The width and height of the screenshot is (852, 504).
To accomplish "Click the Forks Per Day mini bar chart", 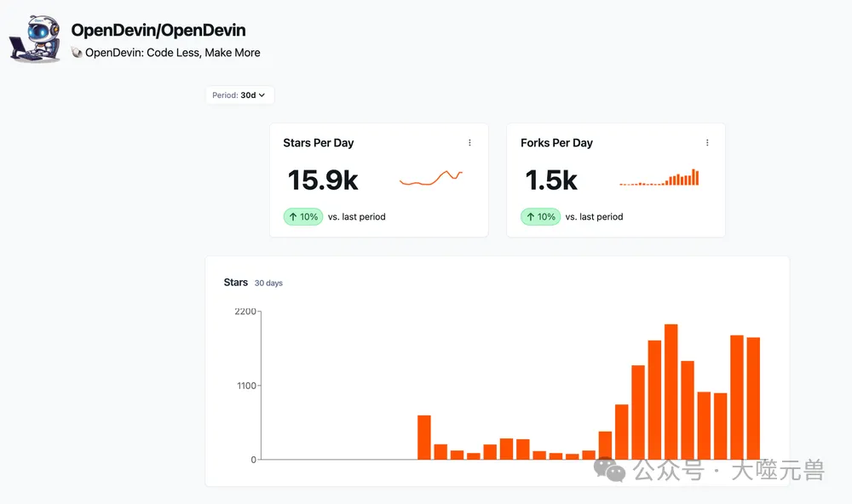I will (x=659, y=178).
